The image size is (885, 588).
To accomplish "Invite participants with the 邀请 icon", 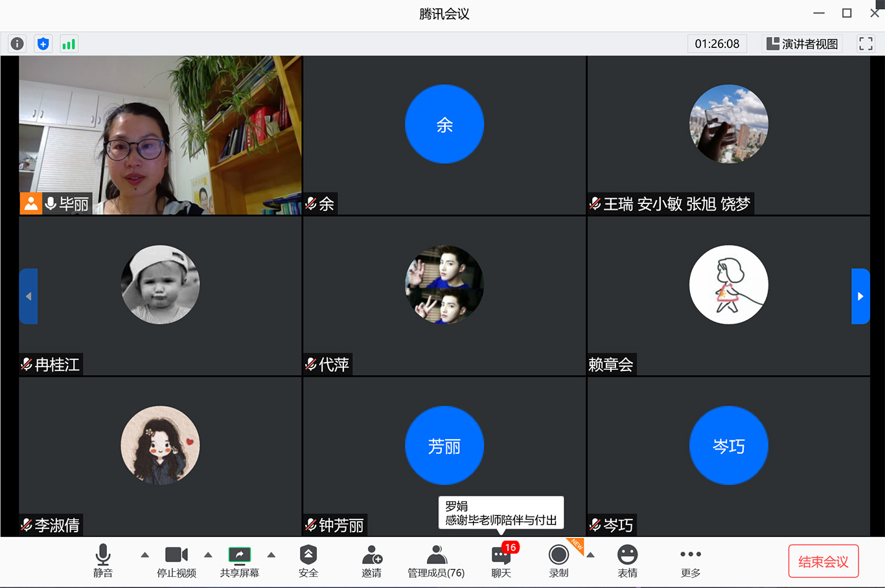I will click(372, 561).
